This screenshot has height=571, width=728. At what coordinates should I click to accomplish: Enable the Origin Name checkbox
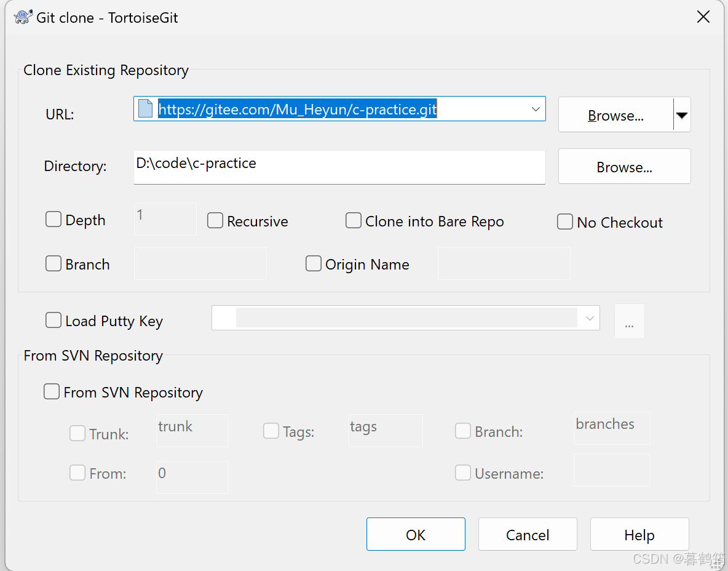point(314,263)
